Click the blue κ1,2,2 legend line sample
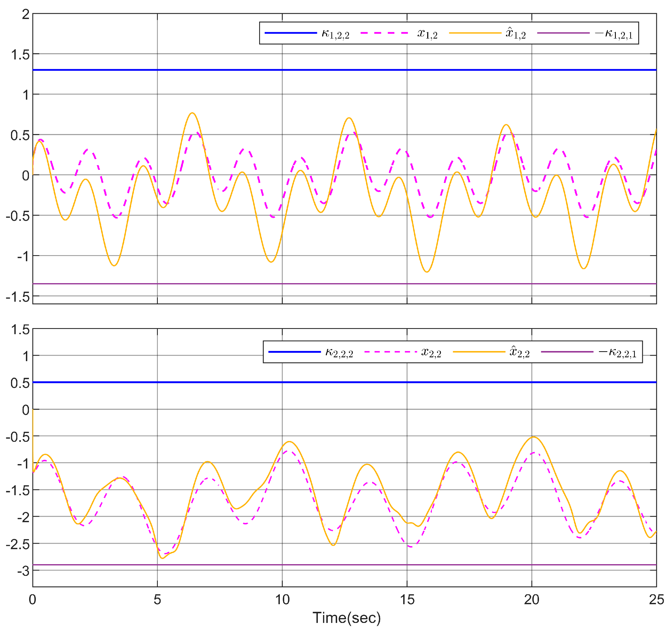This screenshot has width=672, height=632. pyautogui.click(x=291, y=33)
